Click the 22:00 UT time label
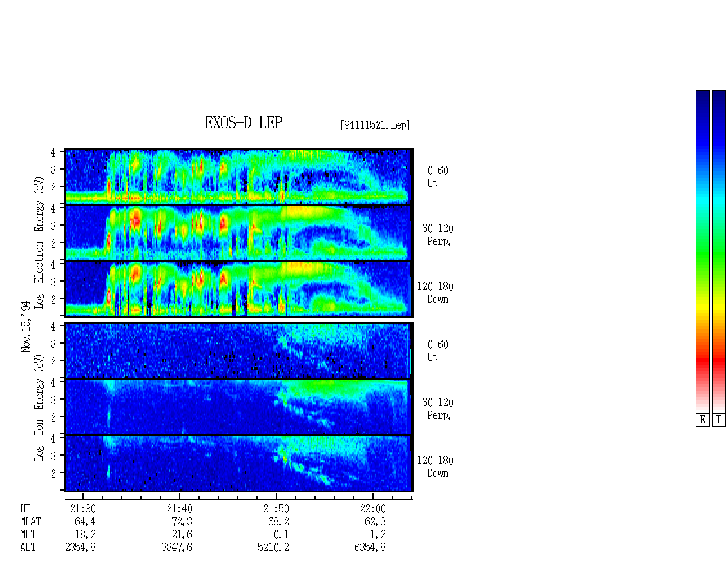The image size is (728, 564). (x=372, y=509)
